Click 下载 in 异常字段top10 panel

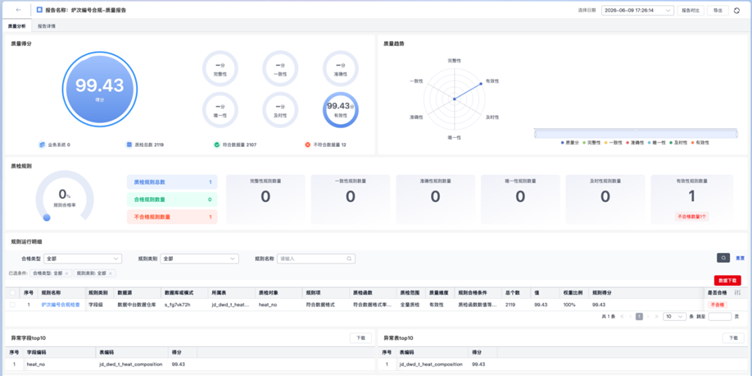(x=361, y=338)
